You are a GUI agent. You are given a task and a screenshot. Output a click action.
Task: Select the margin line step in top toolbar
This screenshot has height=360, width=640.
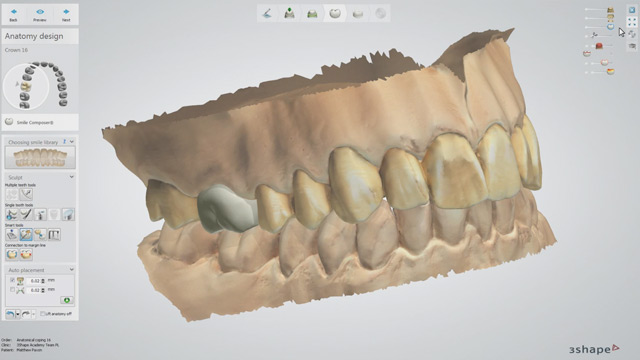[267, 13]
